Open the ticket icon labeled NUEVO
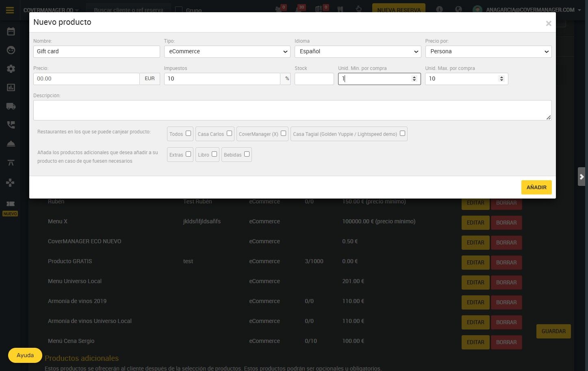 (x=10, y=204)
